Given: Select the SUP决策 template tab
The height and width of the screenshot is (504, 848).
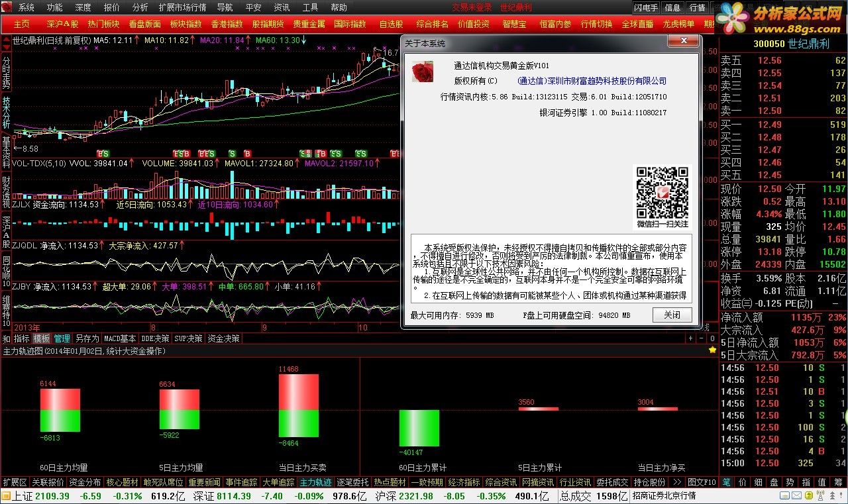Looking at the screenshot, I should pos(188,338).
